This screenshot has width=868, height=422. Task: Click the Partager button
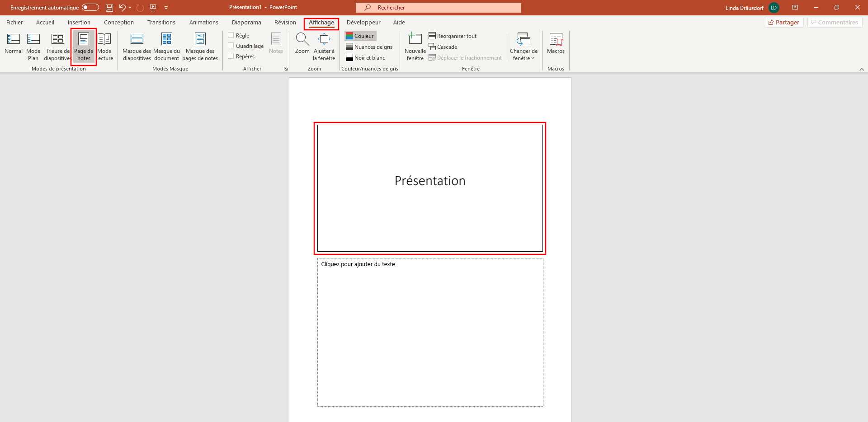click(784, 22)
